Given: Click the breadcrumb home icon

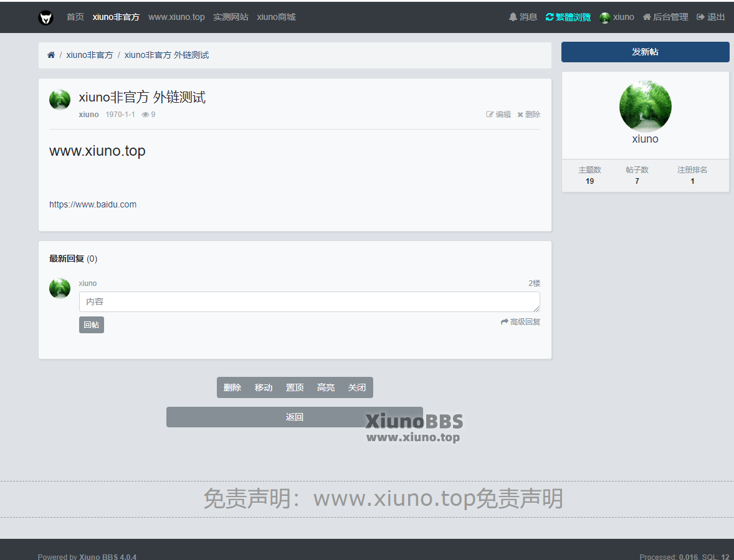Looking at the screenshot, I should pyautogui.click(x=51, y=55).
